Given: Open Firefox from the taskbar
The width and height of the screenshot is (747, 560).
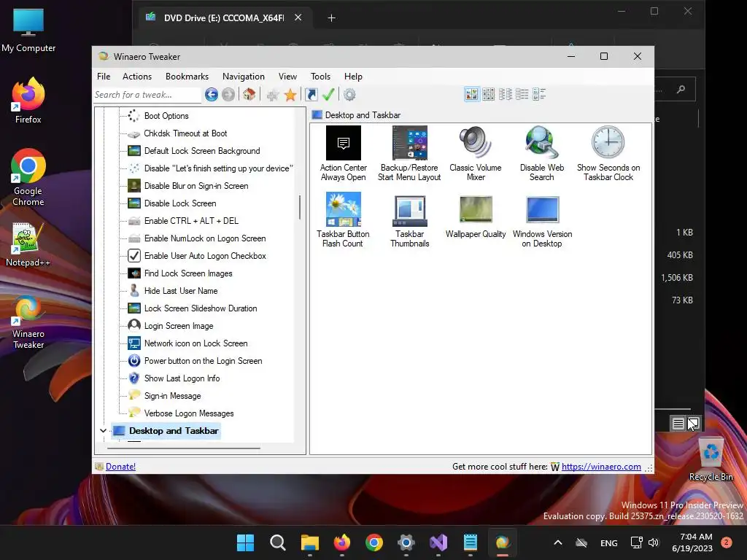Looking at the screenshot, I should pyautogui.click(x=341, y=542).
